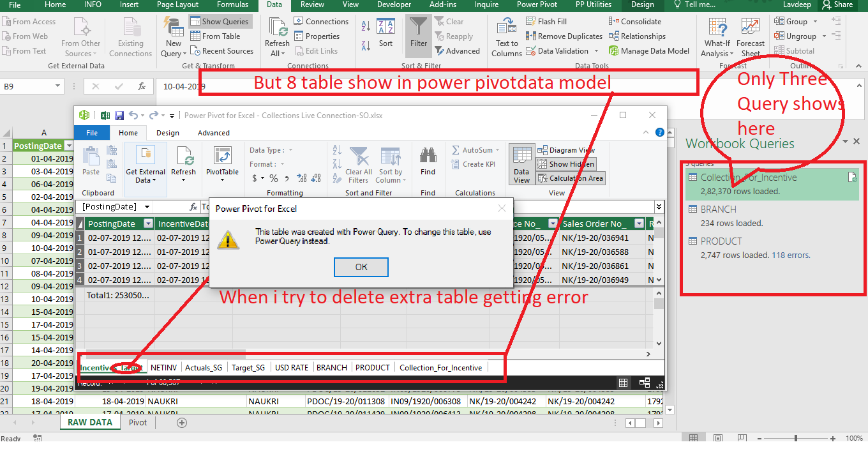Toggle the Filter funnel button
This screenshot has height=456, width=868.
pos(419,35)
